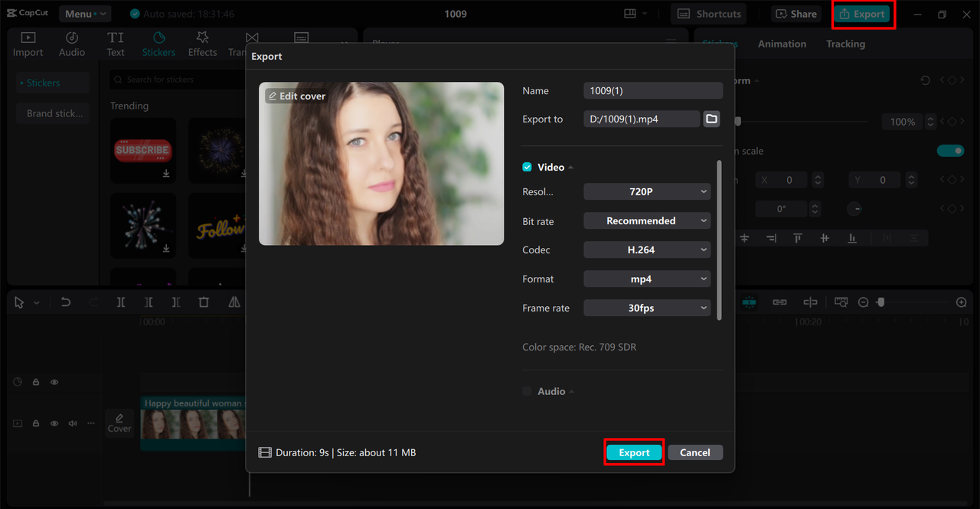Browse export folder with folder icon
The height and width of the screenshot is (509, 980).
tap(711, 119)
